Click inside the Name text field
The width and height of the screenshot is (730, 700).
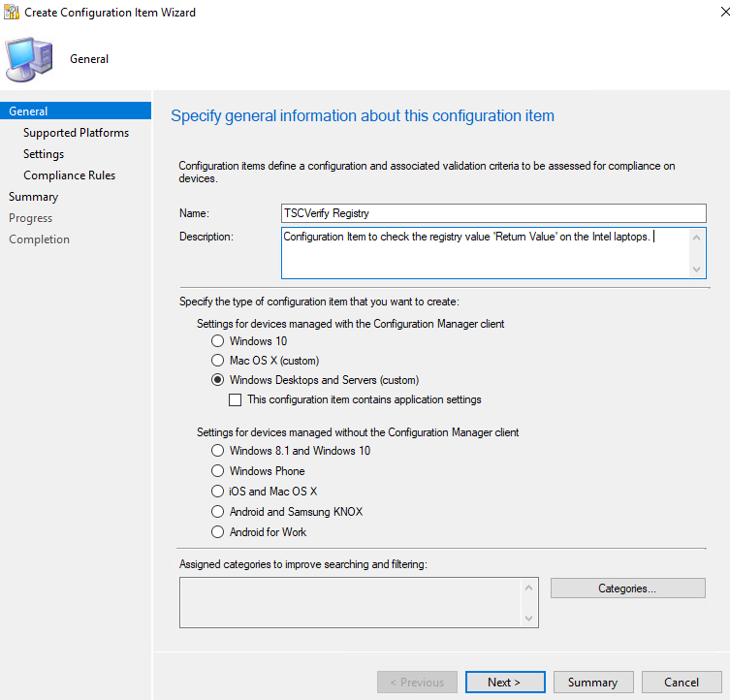[x=493, y=213]
